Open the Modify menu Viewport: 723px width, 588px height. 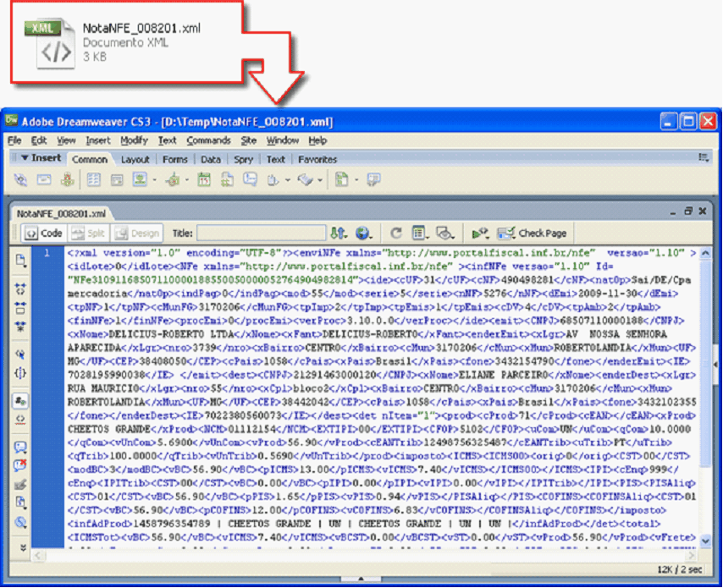(x=134, y=140)
